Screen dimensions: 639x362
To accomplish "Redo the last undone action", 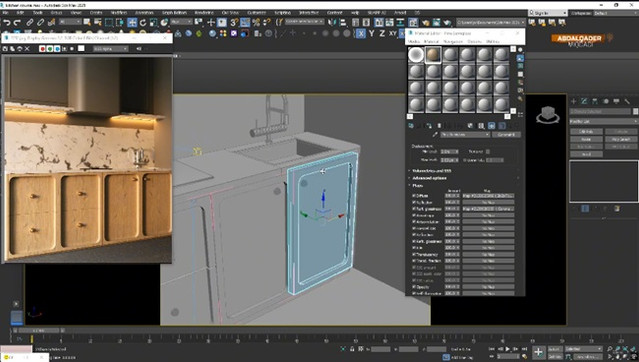I will click(x=17, y=22).
